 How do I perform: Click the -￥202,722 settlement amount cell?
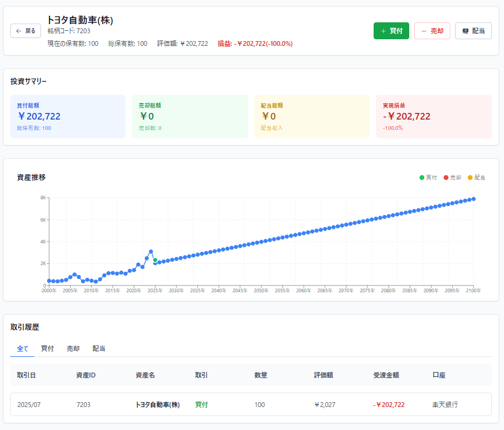[389, 405]
